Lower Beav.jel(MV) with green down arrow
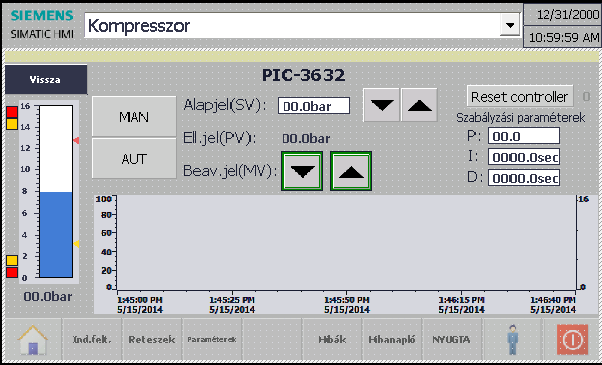The image size is (602, 365). [x=302, y=171]
